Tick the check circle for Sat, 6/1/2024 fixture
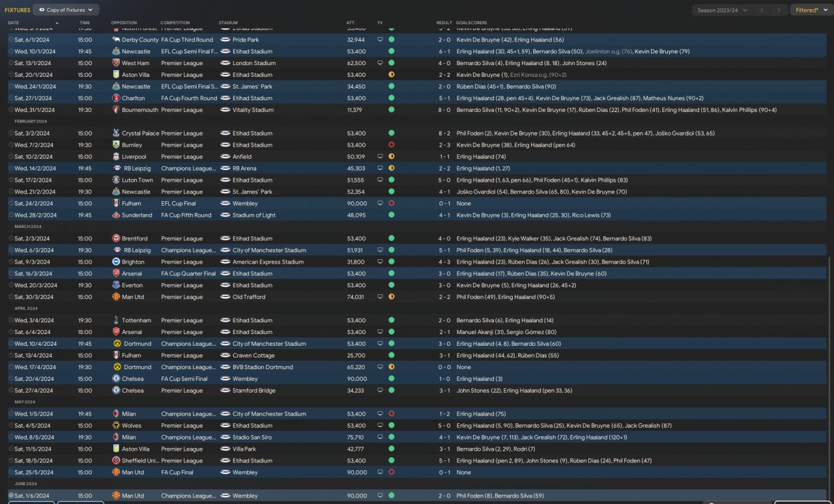 tap(11, 40)
